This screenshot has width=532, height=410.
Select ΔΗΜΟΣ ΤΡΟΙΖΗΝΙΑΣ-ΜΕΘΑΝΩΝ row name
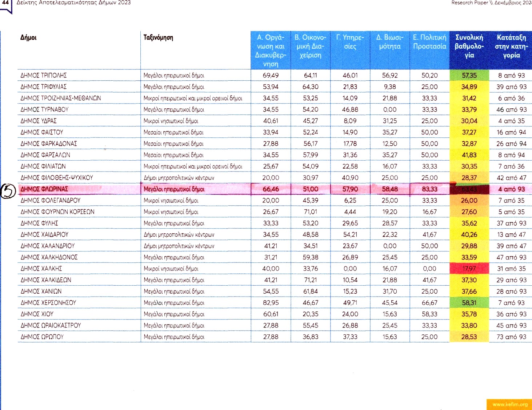point(61,98)
